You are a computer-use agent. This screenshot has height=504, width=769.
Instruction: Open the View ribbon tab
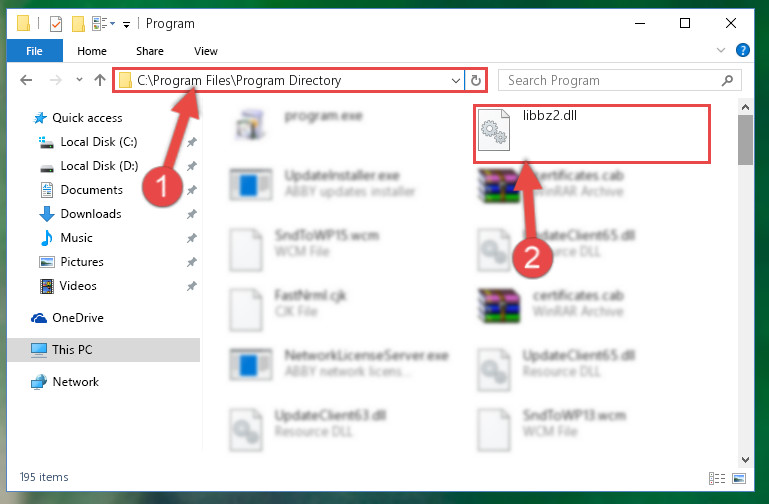point(205,51)
